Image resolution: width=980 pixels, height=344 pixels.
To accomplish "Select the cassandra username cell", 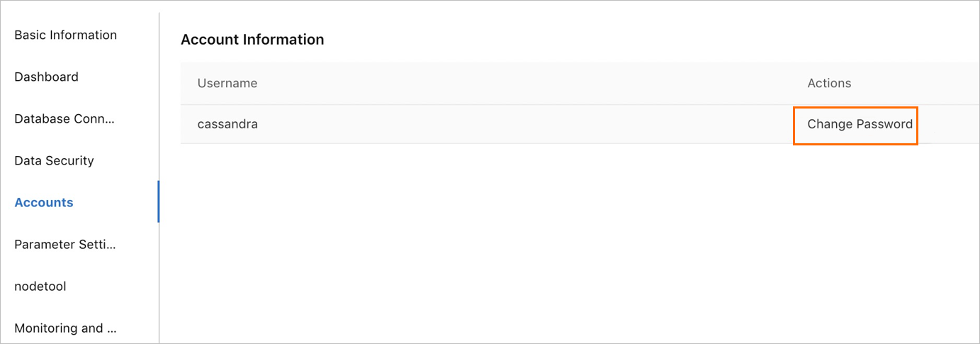I will (227, 124).
